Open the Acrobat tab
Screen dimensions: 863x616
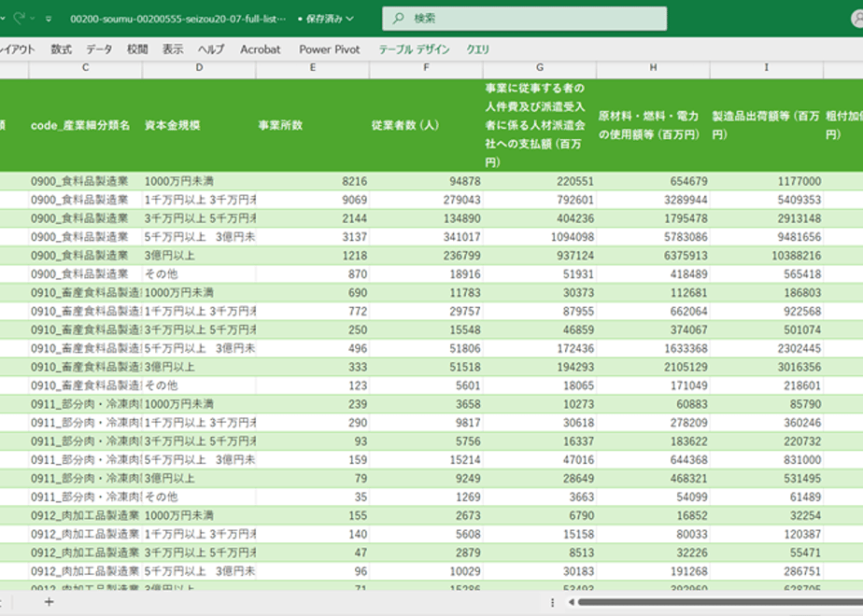tap(261, 49)
